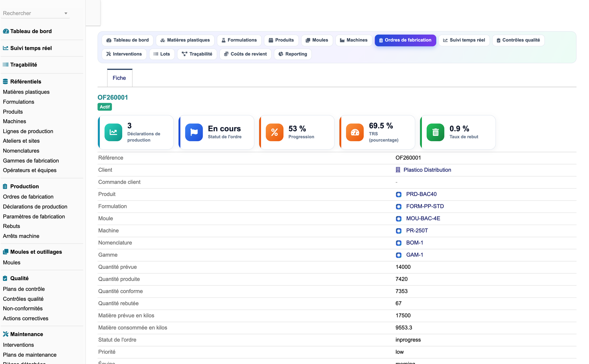Viewport: 589px width, 364px height.
Task: Click the dashboard gauge icon in sidebar
Action: 6,31
